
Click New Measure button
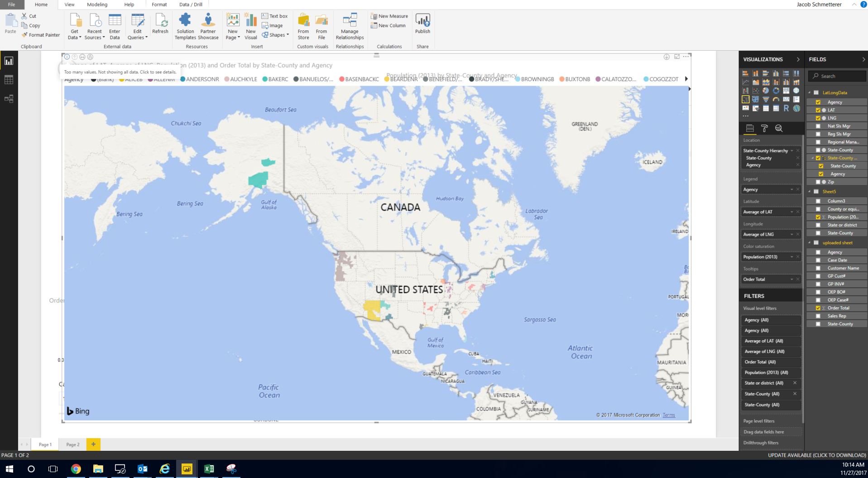[389, 16]
